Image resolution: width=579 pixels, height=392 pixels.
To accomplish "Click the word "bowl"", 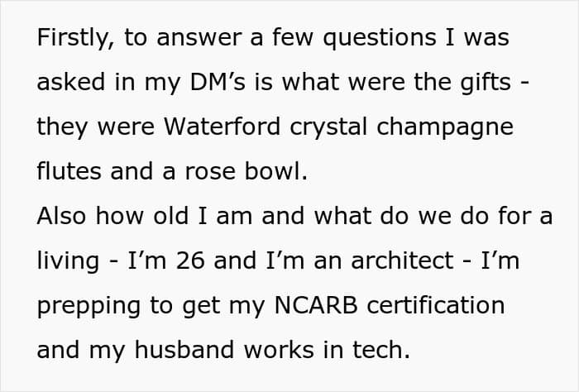I will click(x=281, y=173).
